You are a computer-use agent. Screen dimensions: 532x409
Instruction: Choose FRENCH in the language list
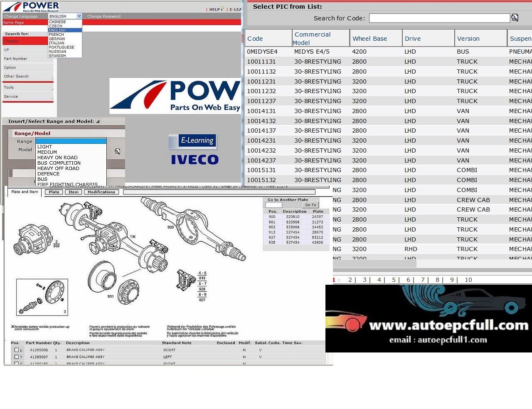coord(57,34)
